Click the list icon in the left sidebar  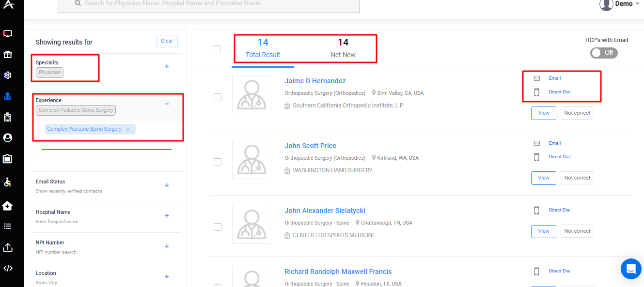click(x=7, y=226)
